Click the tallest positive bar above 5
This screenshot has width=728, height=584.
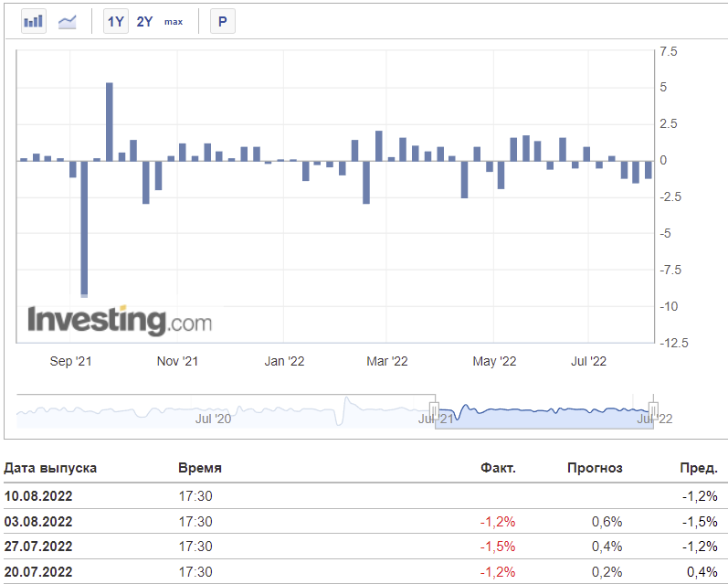coord(110,121)
